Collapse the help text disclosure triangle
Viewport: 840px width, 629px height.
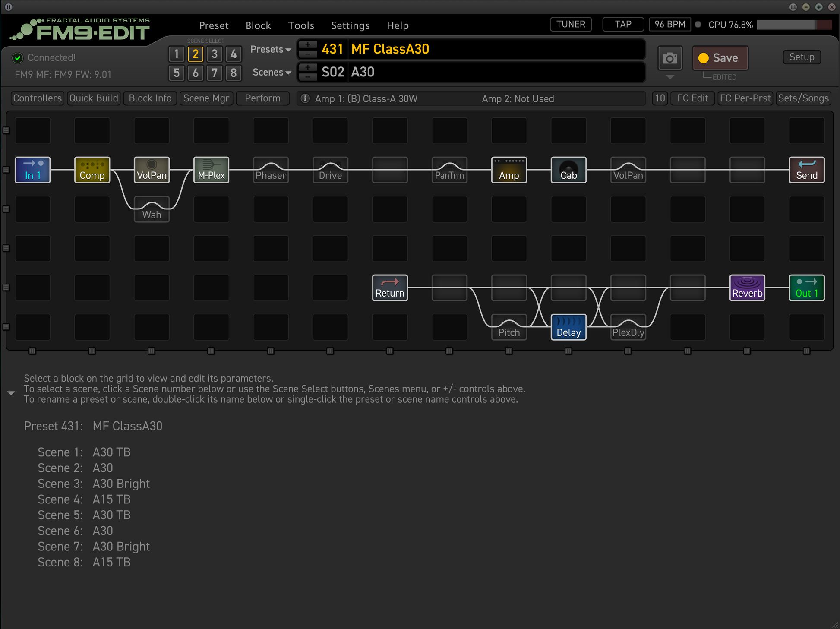(11, 393)
